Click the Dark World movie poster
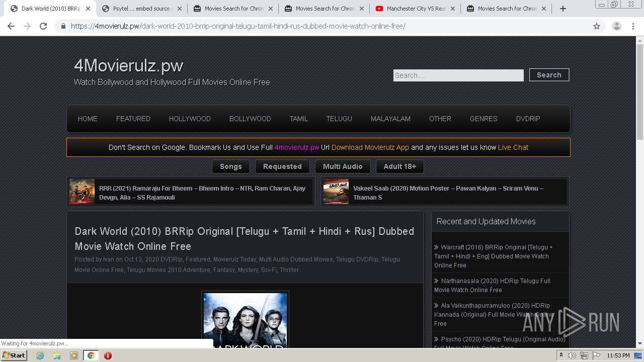This screenshot has height=362, width=644. pyautogui.click(x=245, y=320)
